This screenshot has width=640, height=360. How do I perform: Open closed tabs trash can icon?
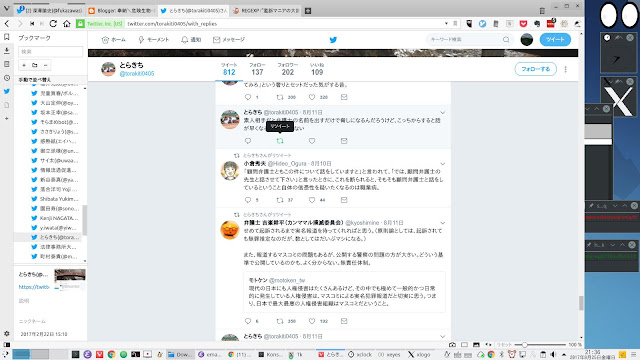tap(542, 11)
